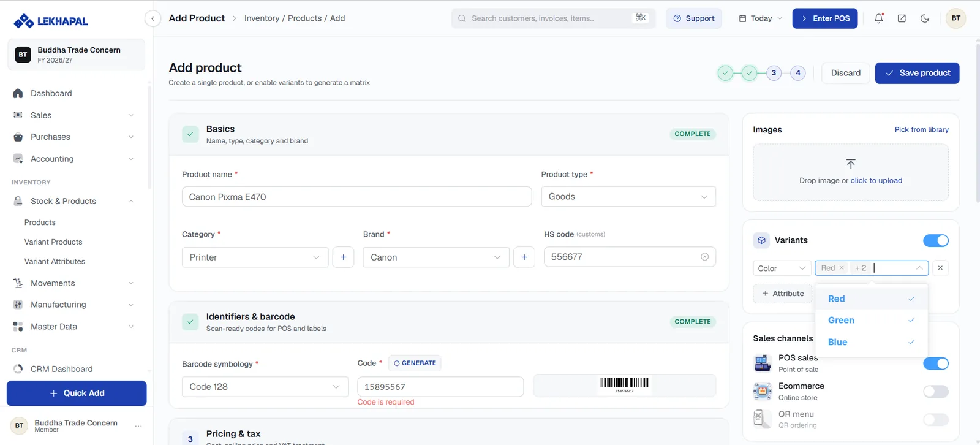This screenshot has width=980, height=445.
Task: Disable the Variants toggle
Action: (x=936, y=240)
